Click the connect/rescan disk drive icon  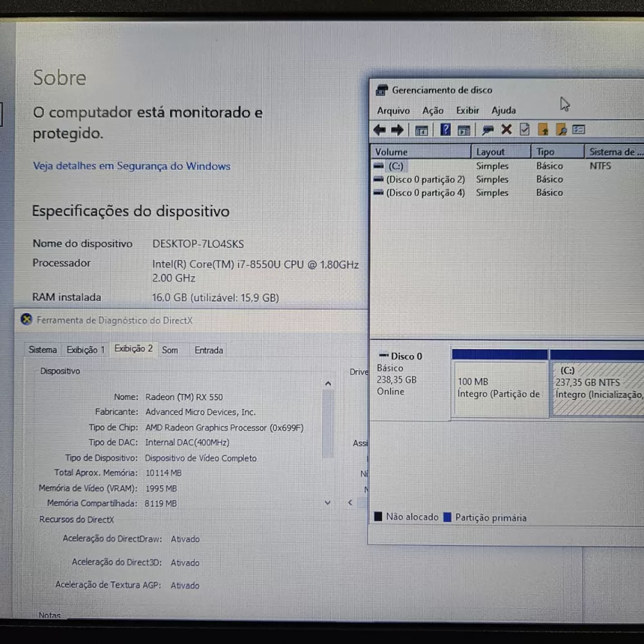coord(488,130)
